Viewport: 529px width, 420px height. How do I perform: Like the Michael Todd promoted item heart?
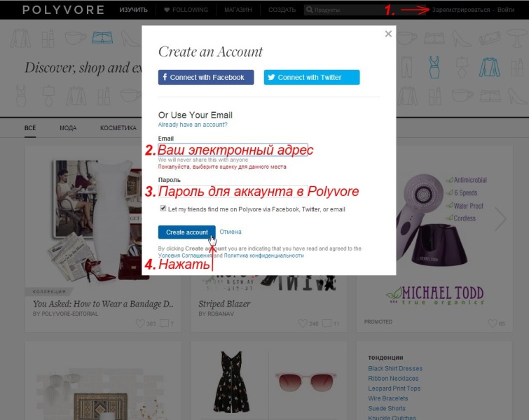493,323
